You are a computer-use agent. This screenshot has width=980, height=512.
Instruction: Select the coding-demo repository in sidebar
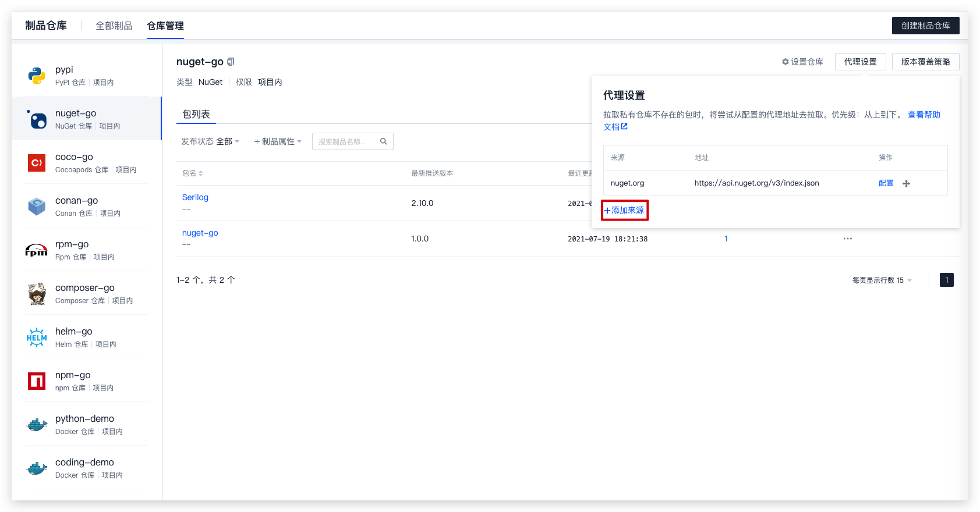pos(86,468)
